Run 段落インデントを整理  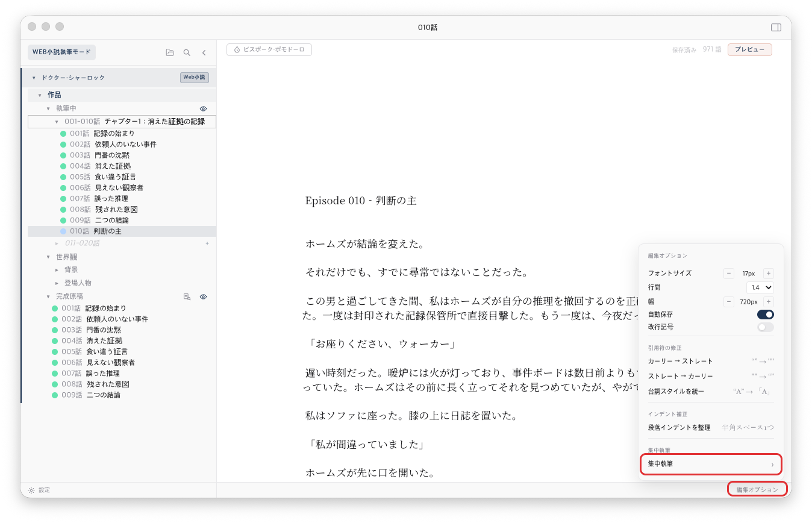(x=711, y=427)
